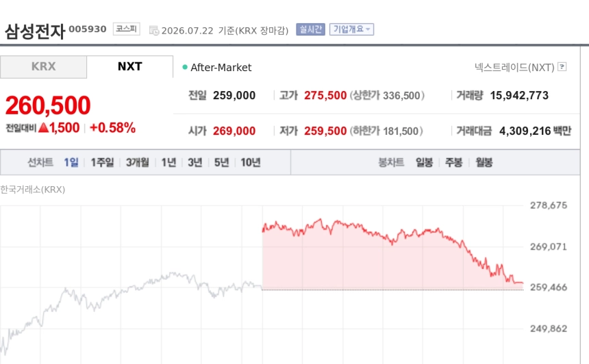Switch chart to 5년 range
The image size is (589, 364).
[x=222, y=162]
